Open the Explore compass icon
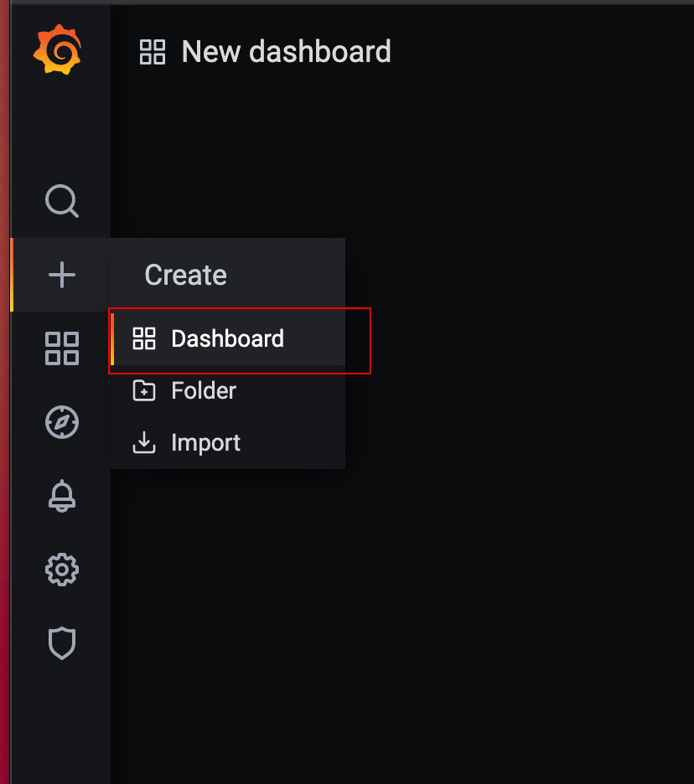The width and height of the screenshot is (694, 784). point(61,422)
